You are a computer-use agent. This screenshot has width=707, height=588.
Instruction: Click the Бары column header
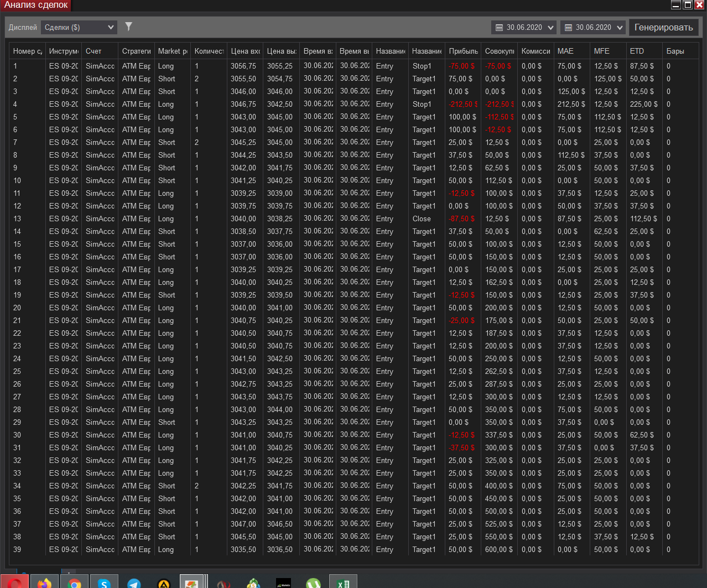click(680, 51)
